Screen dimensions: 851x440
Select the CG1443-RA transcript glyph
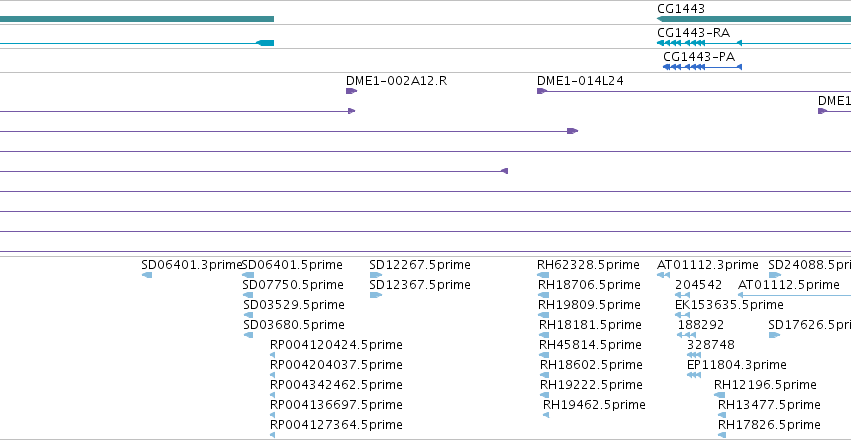(754, 43)
